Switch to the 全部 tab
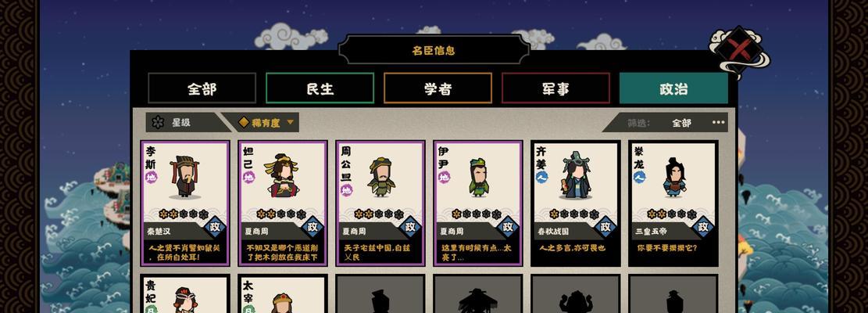Screen dimensions: 868x313 [x=202, y=88]
